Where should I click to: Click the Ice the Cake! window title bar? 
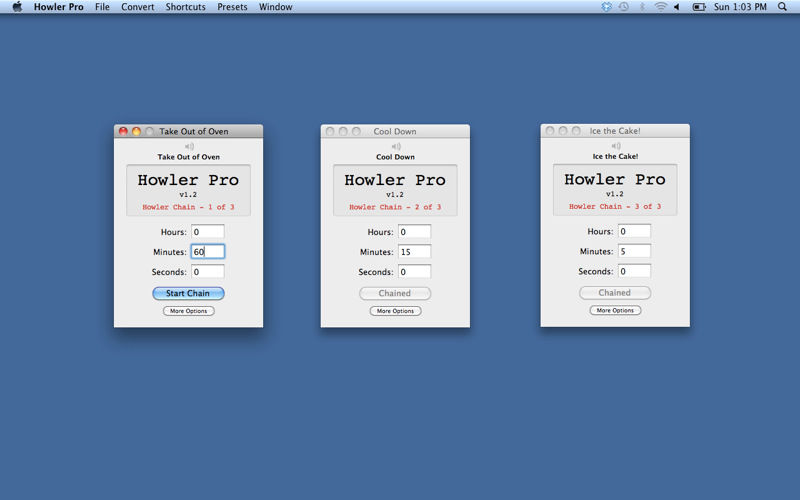615,131
